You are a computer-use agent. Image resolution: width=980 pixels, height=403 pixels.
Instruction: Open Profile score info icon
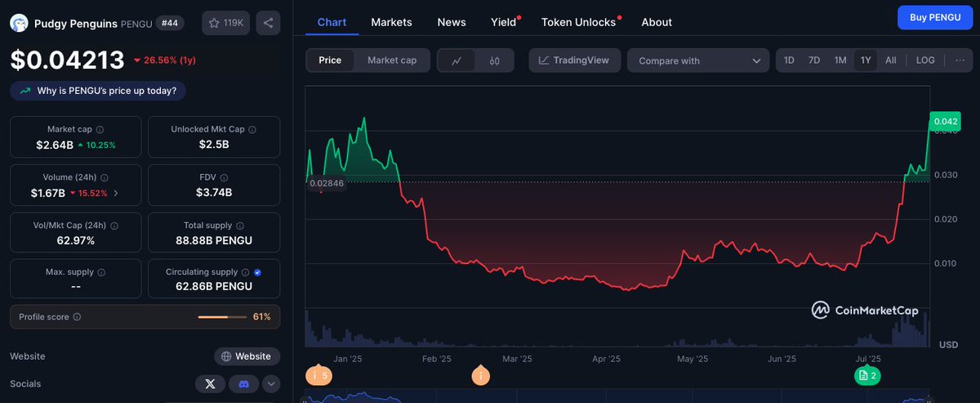click(77, 316)
